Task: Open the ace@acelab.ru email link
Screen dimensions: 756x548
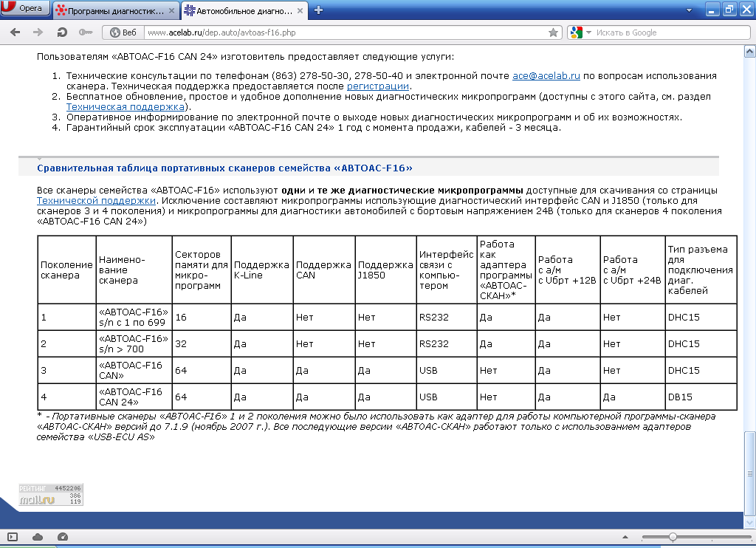Action: pyautogui.click(x=546, y=76)
